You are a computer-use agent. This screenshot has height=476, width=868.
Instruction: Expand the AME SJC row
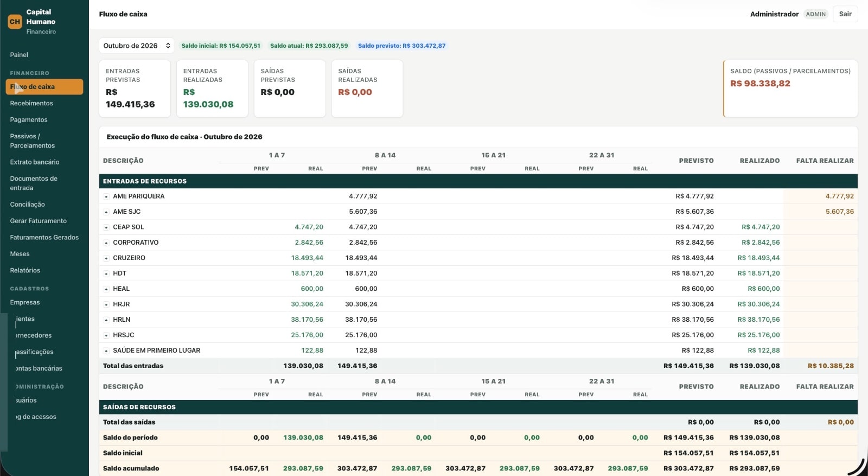click(106, 212)
